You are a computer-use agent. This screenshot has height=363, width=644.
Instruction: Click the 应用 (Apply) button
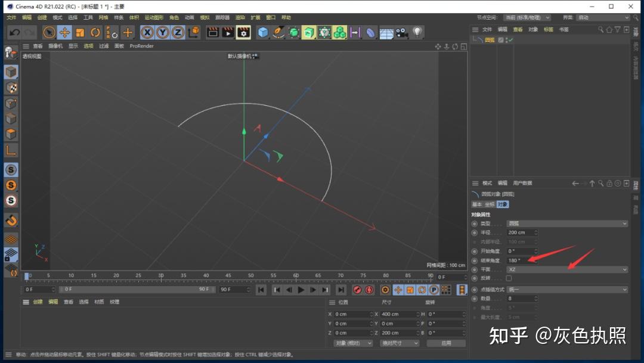tap(446, 343)
